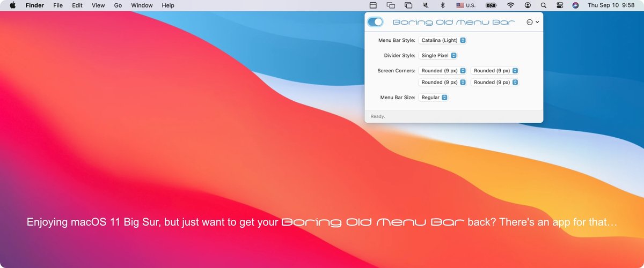The width and height of the screenshot is (644, 268).
Task: Open the Go menu
Action: (x=118, y=5)
